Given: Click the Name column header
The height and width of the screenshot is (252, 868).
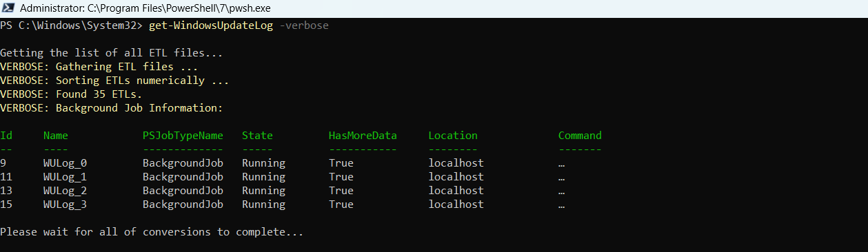Looking at the screenshot, I should [56, 136].
